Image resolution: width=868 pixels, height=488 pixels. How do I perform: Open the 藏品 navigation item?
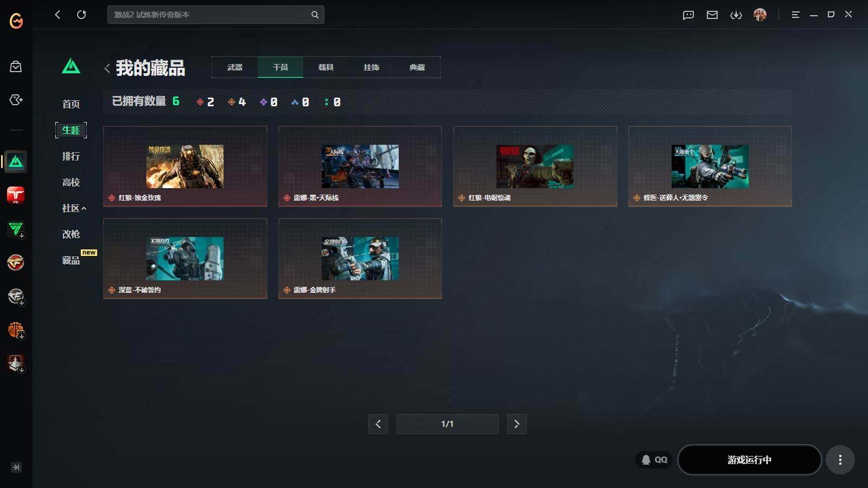coord(71,260)
